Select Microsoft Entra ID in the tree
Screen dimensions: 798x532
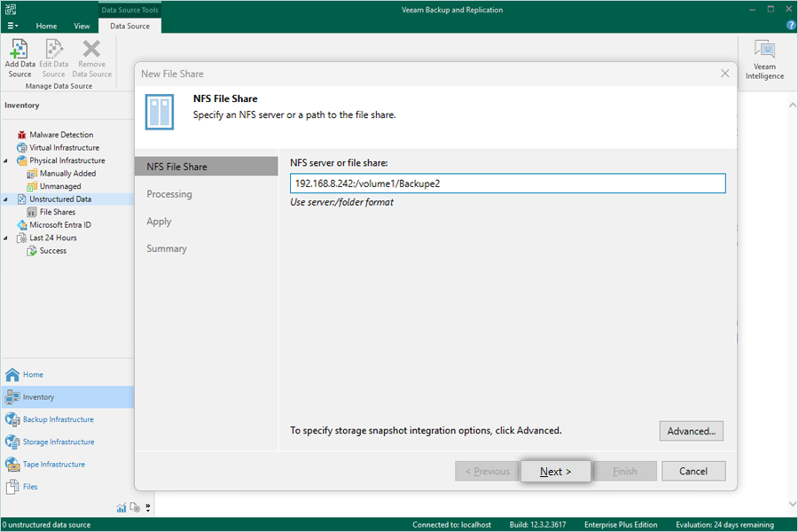coord(60,224)
